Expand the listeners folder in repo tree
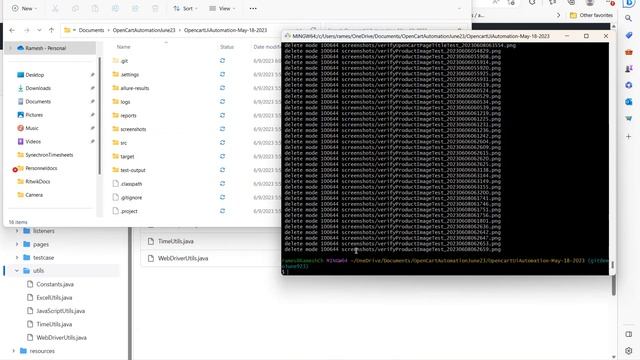 tap(17, 231)
